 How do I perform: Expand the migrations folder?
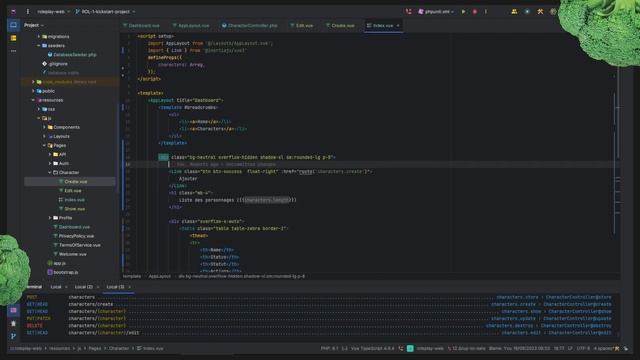coord(39,37)
